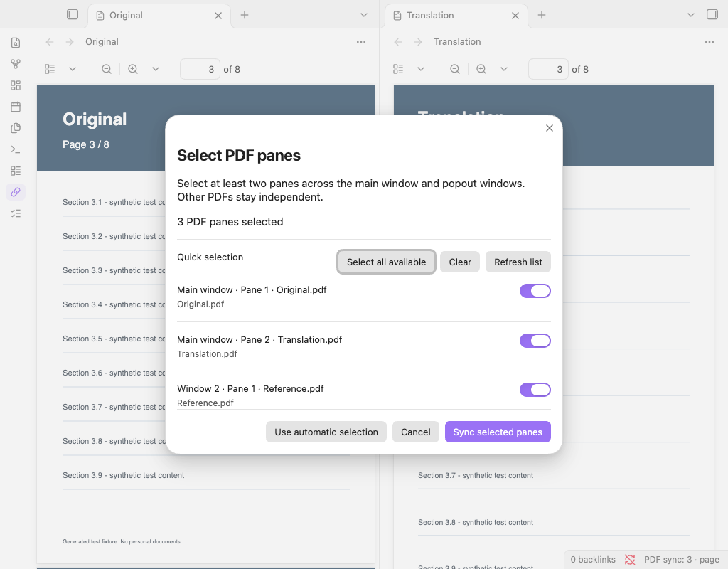Viewport: 728px width, 569px height.
Task: Open graph view from the ribbon
Action: click(16, 64)
